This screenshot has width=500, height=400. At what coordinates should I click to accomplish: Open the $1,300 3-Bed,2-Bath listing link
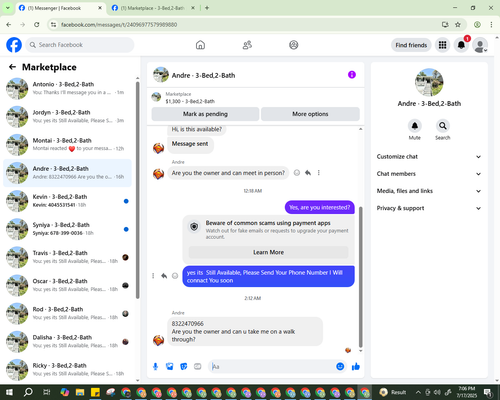(190, 101)
